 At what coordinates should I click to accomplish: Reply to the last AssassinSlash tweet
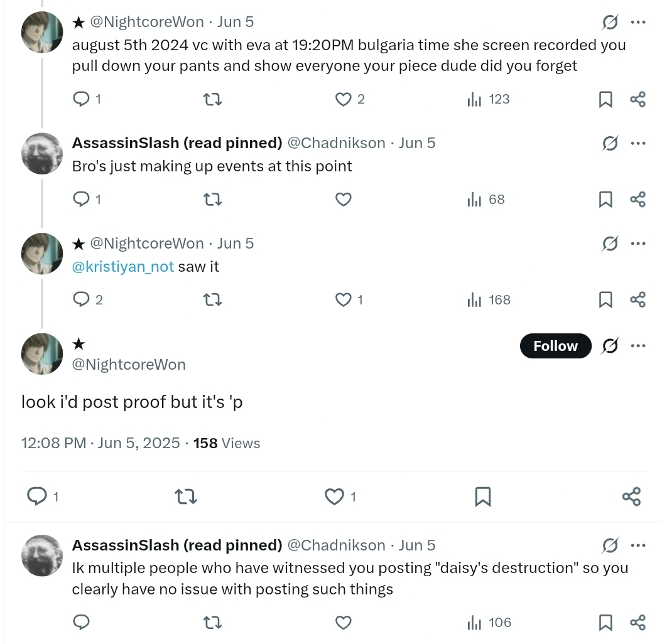82,622
